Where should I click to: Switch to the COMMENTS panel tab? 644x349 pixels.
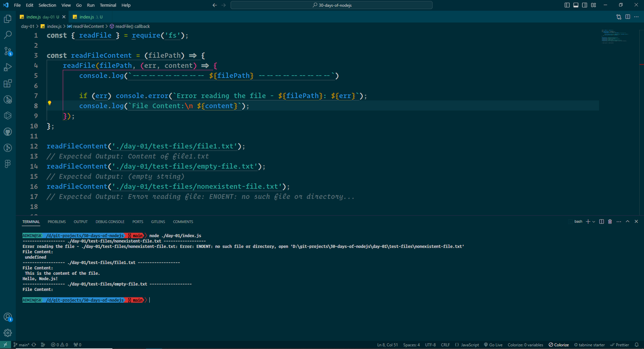pyautogui.click(x=183, y=222)
